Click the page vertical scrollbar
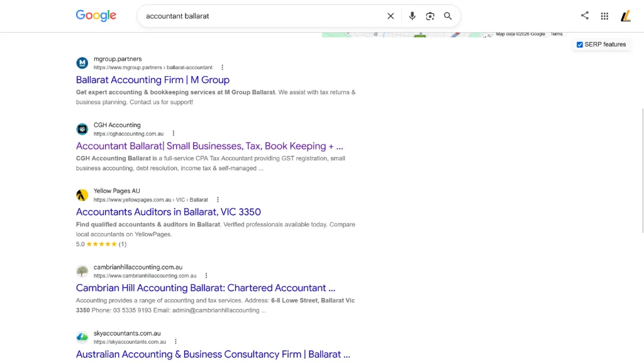644x362 pixels. point(642,170)
